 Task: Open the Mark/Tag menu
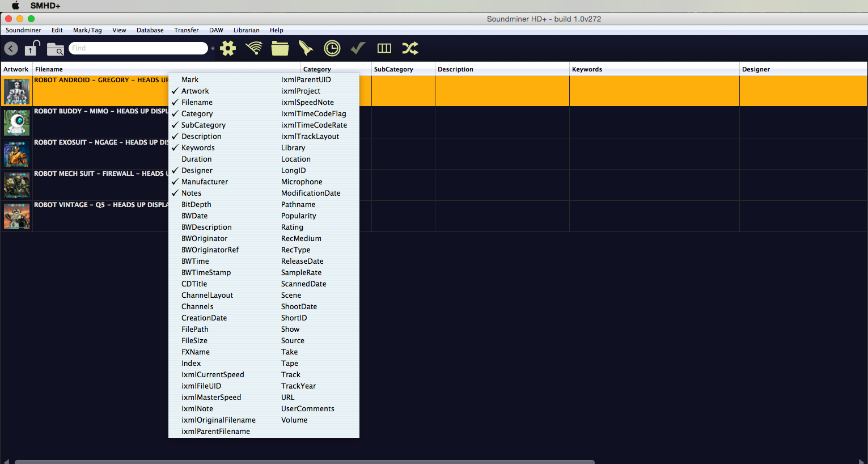pyautogui.click(x=87, y=30)
